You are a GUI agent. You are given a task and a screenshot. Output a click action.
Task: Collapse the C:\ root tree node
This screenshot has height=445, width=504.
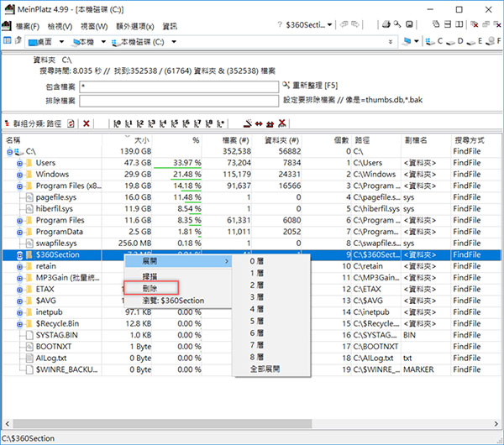coord(9,151)
